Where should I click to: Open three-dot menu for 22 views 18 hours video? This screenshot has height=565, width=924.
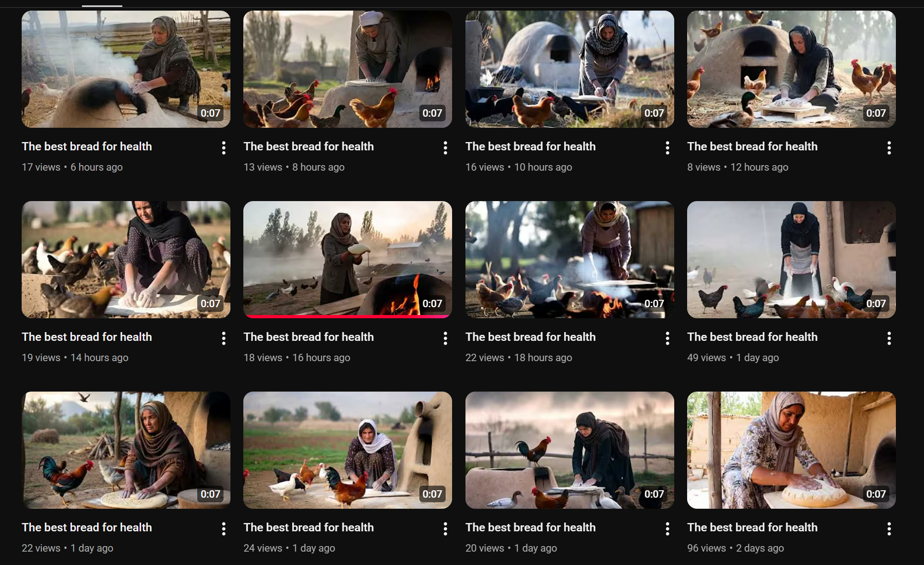click(x=667, y=338)
